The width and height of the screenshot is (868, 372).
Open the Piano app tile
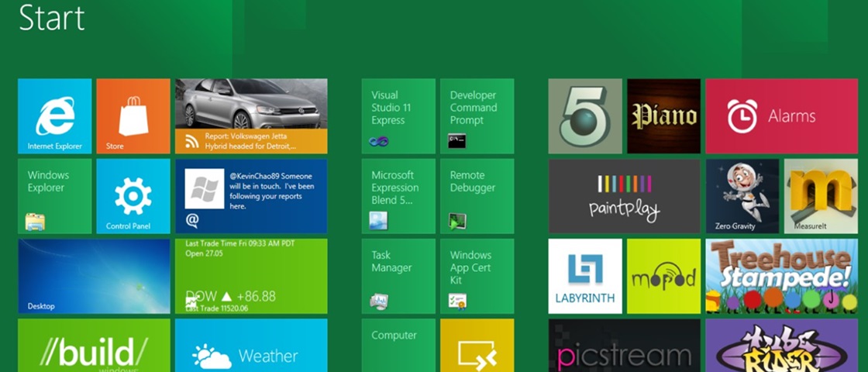[663, 116]
